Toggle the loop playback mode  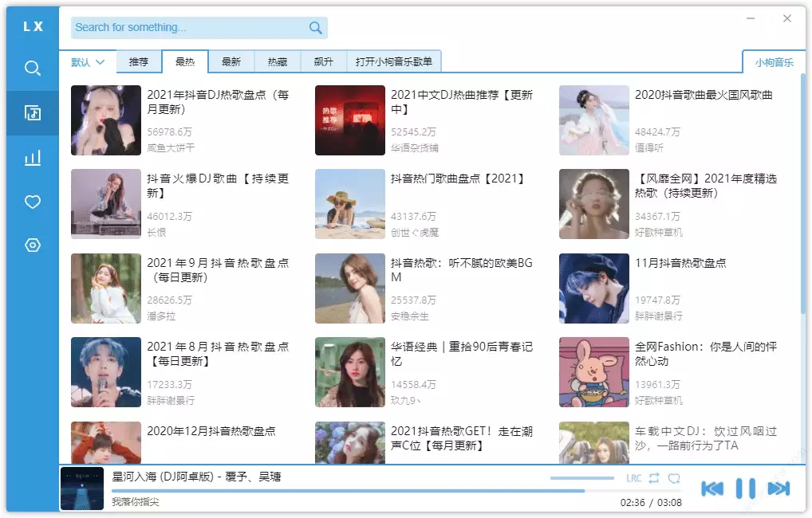(654, 478)
